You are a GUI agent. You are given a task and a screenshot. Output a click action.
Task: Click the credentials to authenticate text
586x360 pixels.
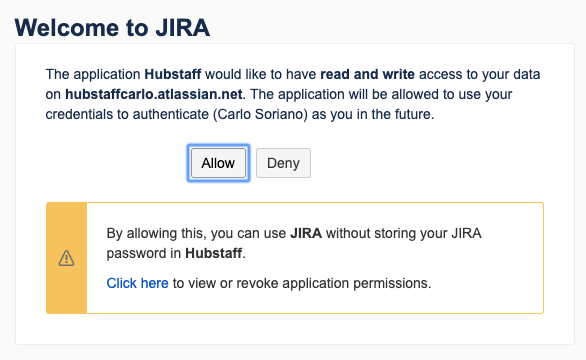tap(127, 114)
